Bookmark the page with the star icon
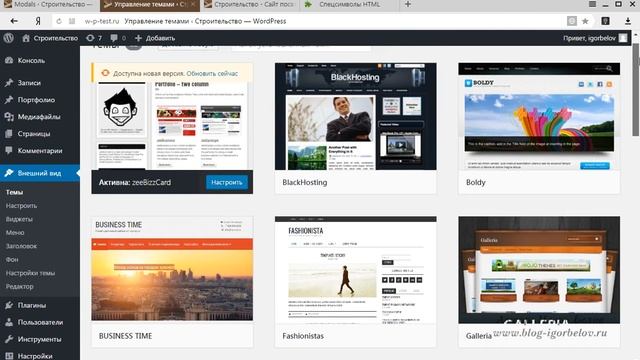The height and width of the screenshot is (360, 640). point(585,21)
